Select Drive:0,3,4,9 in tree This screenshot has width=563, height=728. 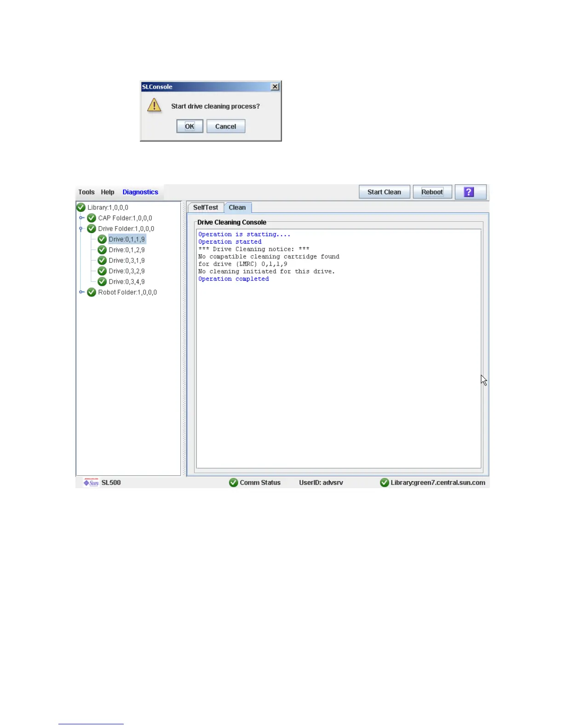pyautogui.click(x=127, y=282)
